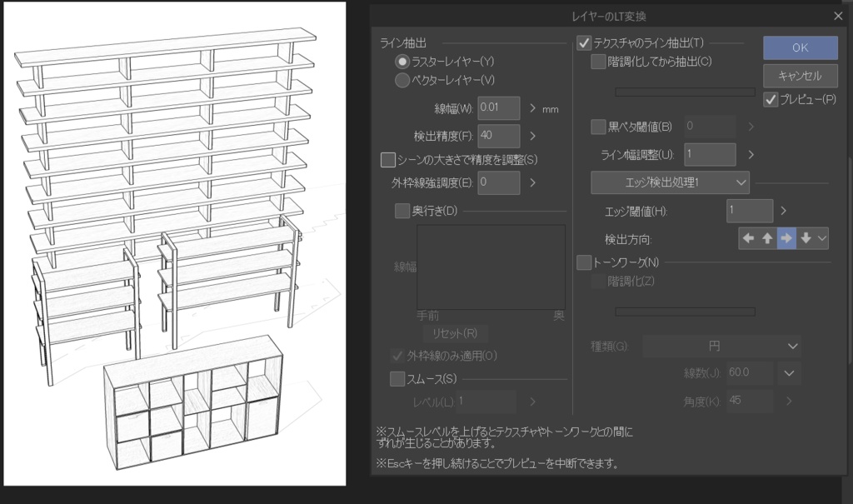Screen dimensions: 853x504
Task: Click the OK button
Action: [x=799, y=47]
